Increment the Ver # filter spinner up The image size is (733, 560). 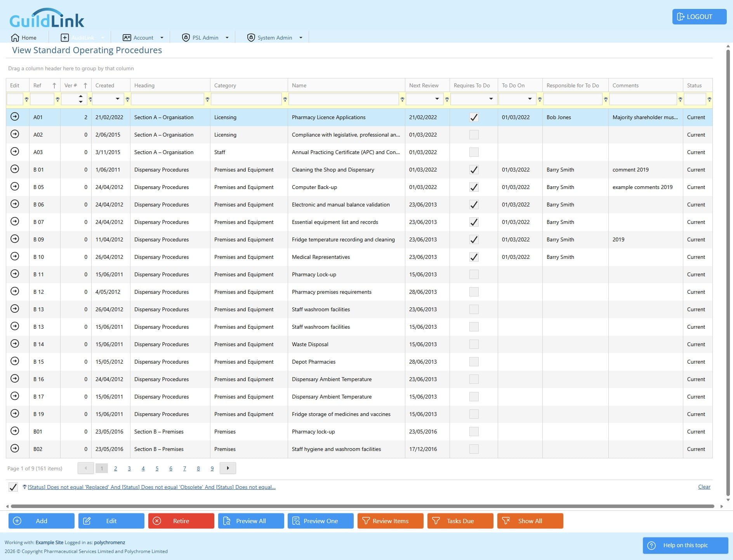click(81, 96)
